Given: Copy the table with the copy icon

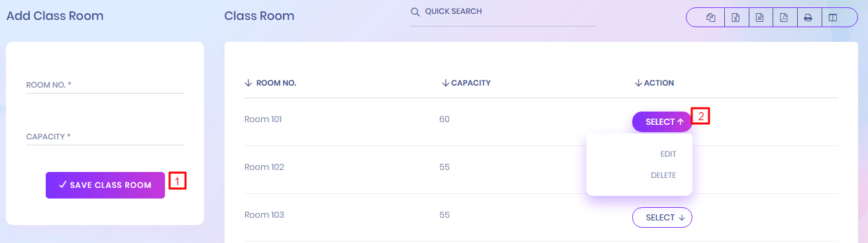Looking at the screenshot, I should click(x=711, y=18).
